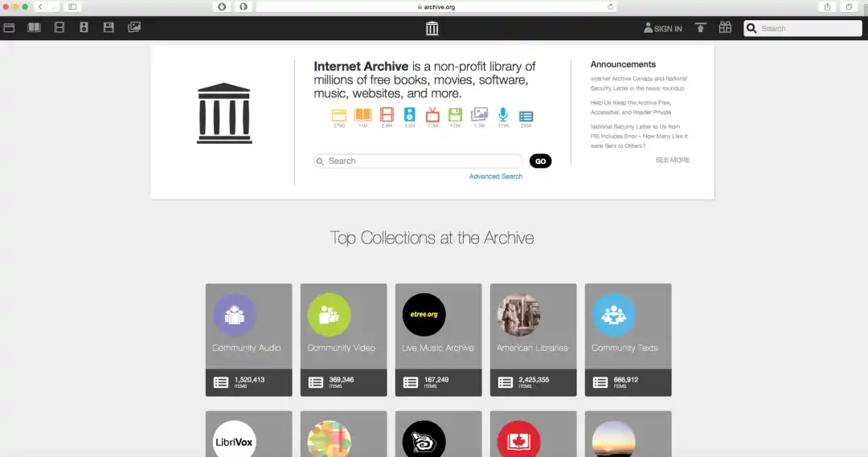Click the red film strip video icon
This screenshot has width=868, height=457.
pos(387,115)
